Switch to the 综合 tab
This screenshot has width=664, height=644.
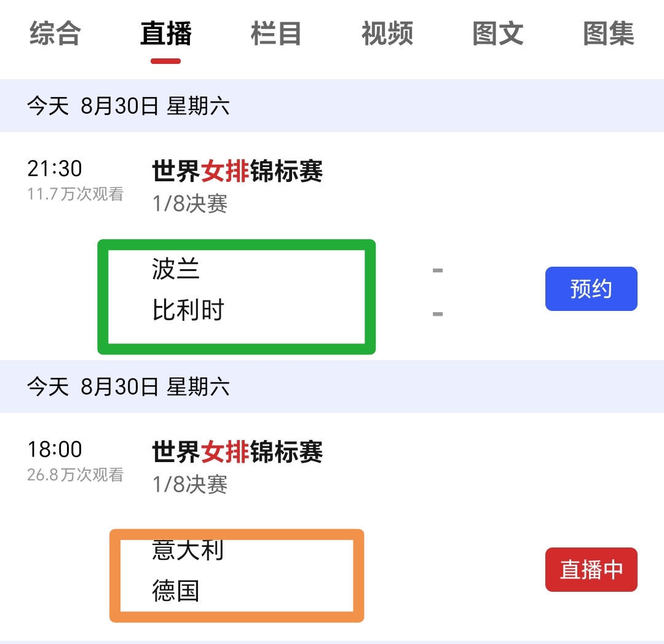tap(55, 34)
